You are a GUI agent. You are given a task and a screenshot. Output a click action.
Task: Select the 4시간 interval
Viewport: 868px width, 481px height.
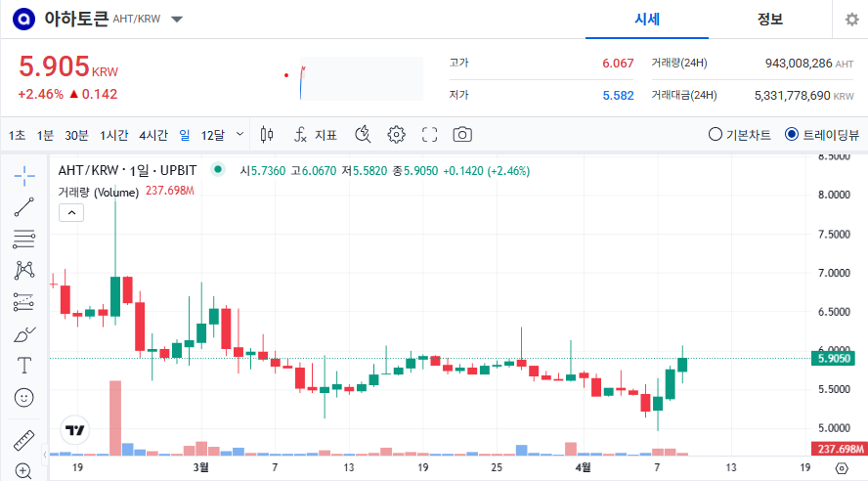(x=153, y=135)
